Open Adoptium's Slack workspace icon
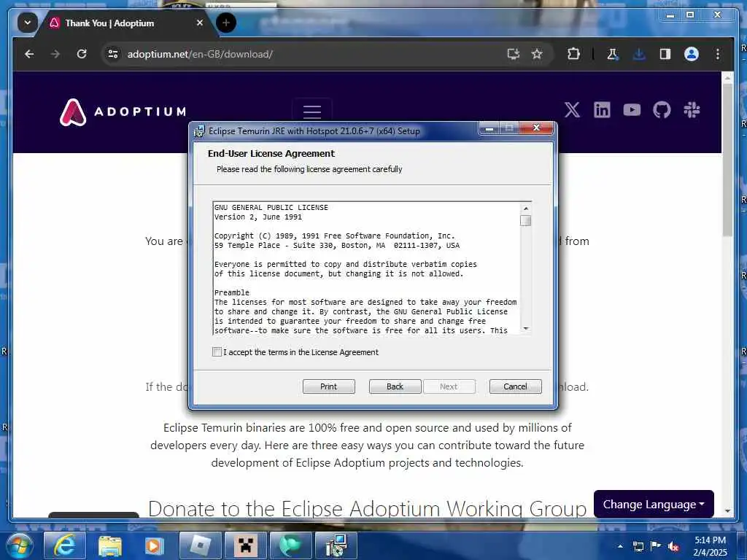The width and height of the screenshot is (747, 560). click(692, 110)
